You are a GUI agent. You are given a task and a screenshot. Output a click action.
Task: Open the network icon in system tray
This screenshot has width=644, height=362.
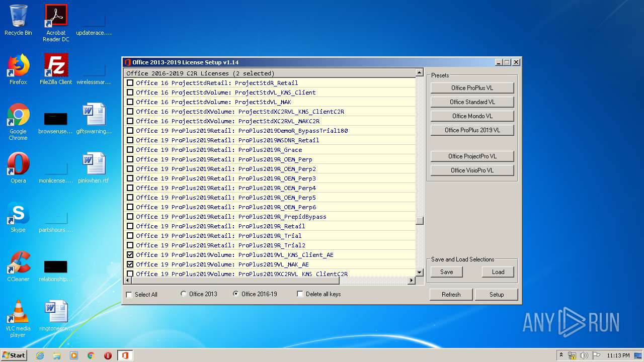pyautogui.click(x=572, y=355)
